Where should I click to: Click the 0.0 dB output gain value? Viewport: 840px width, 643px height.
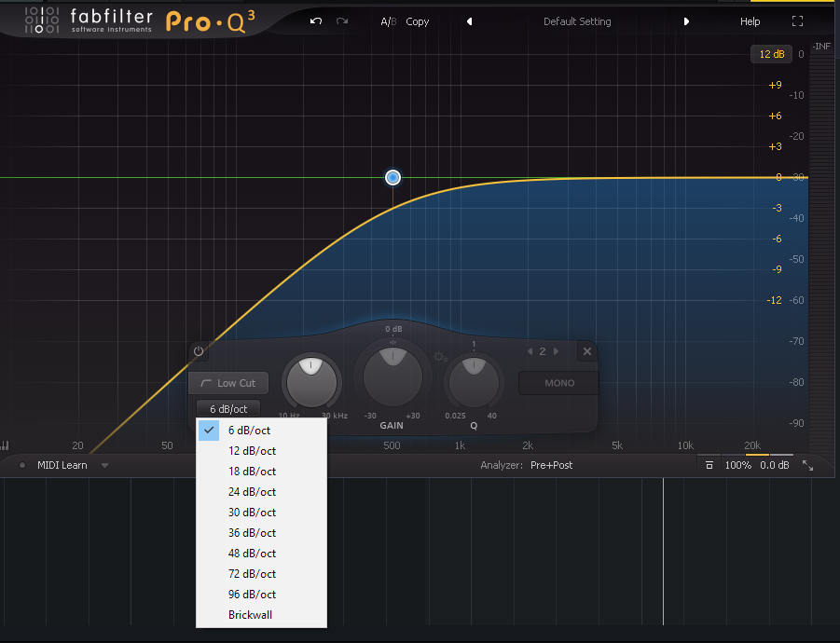coord(775,465)
